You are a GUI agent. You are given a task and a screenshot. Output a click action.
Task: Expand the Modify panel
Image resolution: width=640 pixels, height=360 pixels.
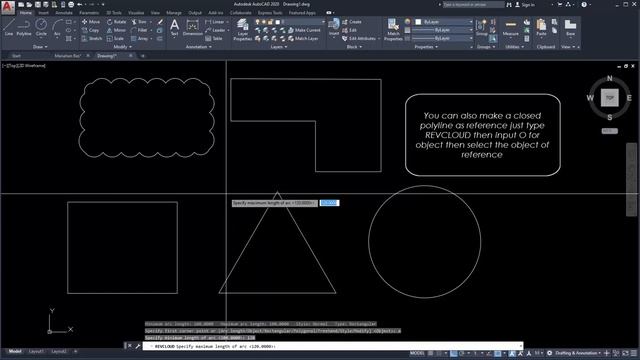coord(122,47)
